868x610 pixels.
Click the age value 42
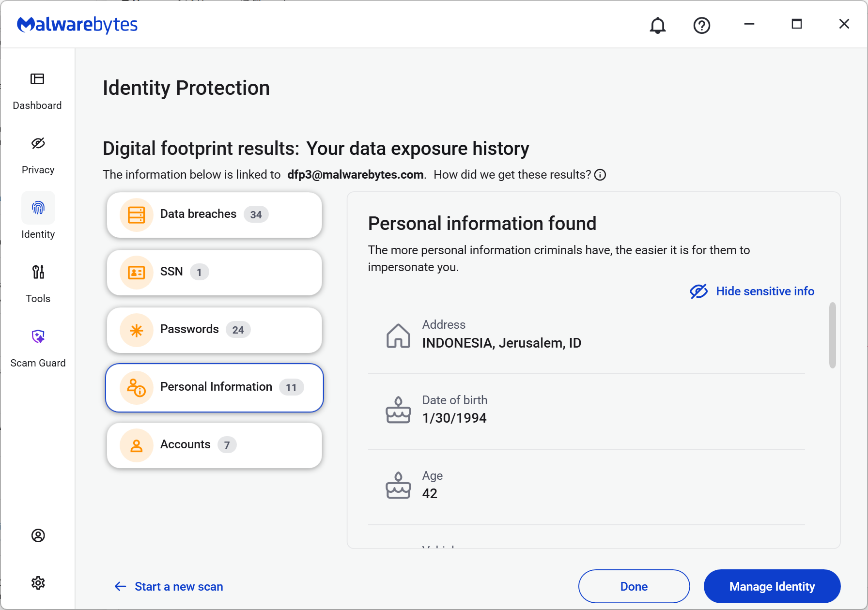[430, 494]
